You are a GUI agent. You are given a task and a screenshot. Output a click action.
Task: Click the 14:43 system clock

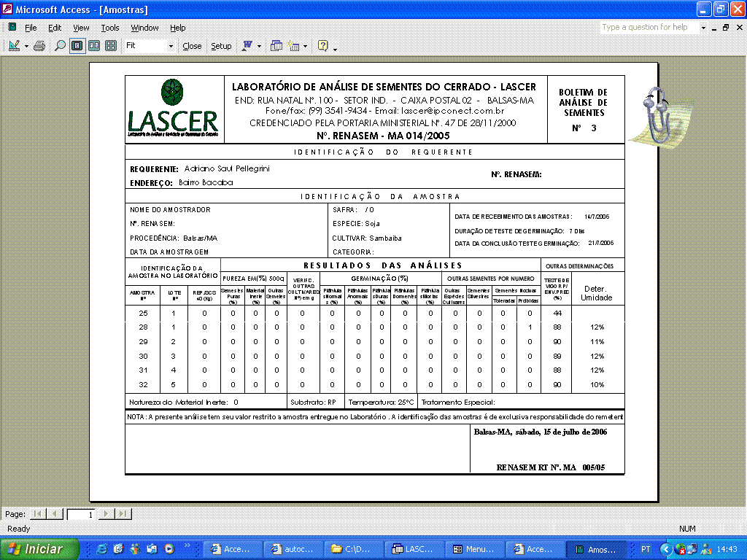[x=727, y=549]
